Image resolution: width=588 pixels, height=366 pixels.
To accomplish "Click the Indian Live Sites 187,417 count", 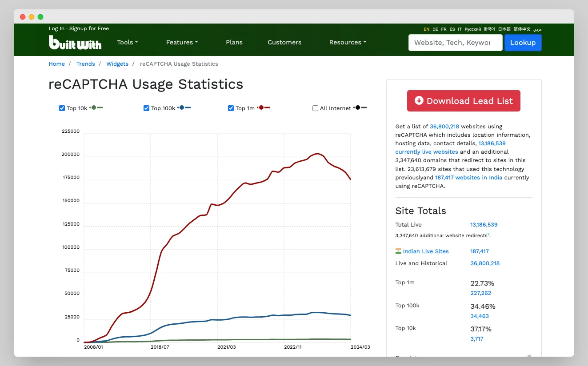I will 480,251.
